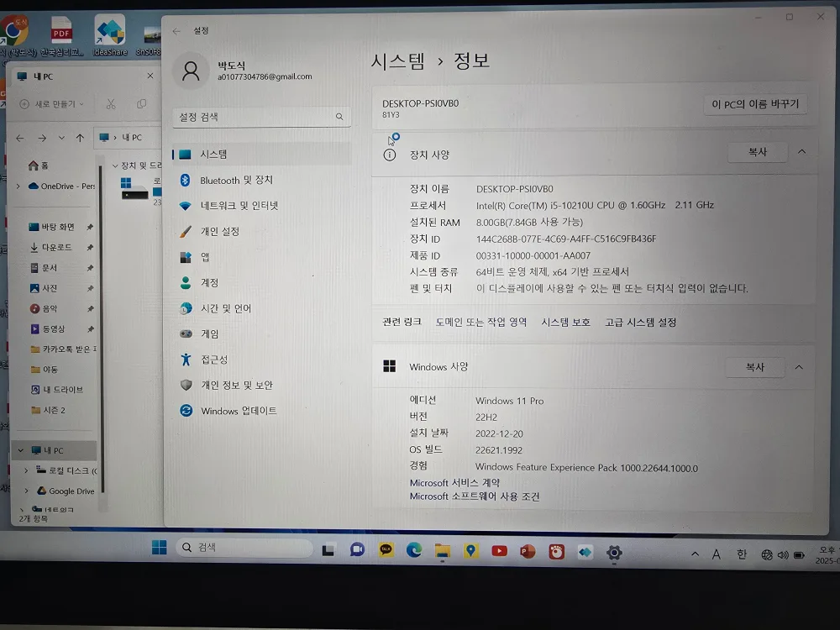Expand the OneDrive tree node
This screenshot has width=840, height=630.
coord(18,186)
